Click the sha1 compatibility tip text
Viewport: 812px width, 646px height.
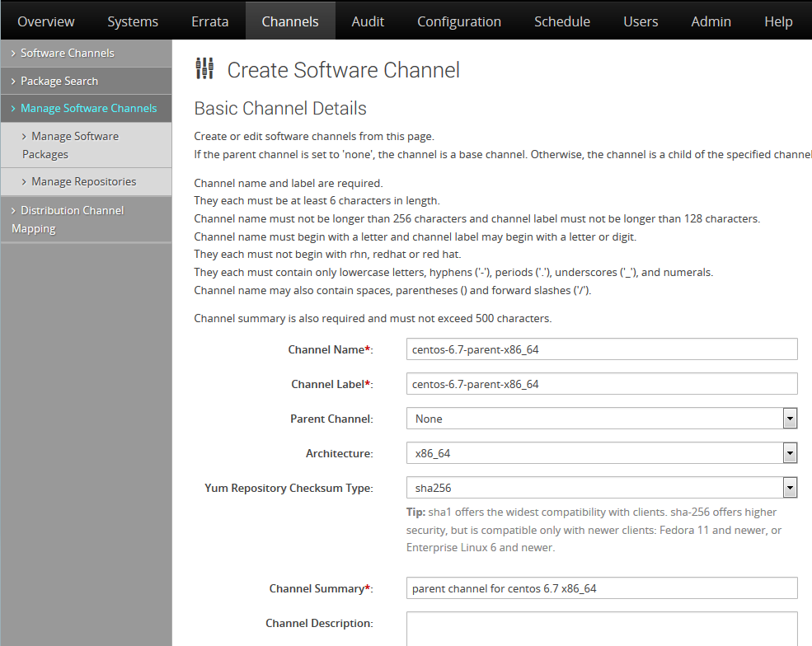tap(594, 530)
